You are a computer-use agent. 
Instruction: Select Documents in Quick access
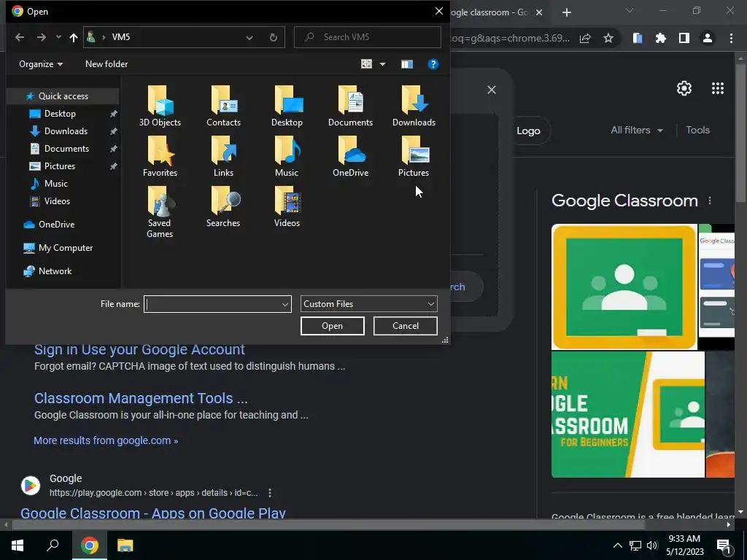click(66, 149)
